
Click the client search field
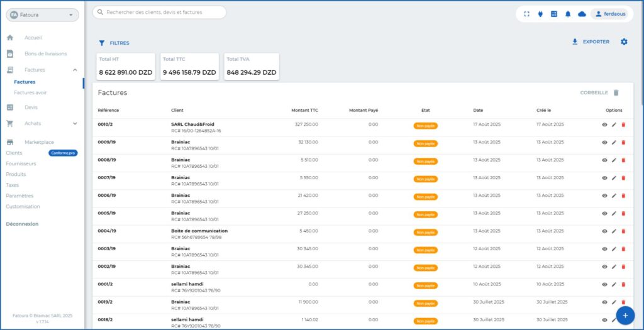pyautogui.click(x=160, y=12)
